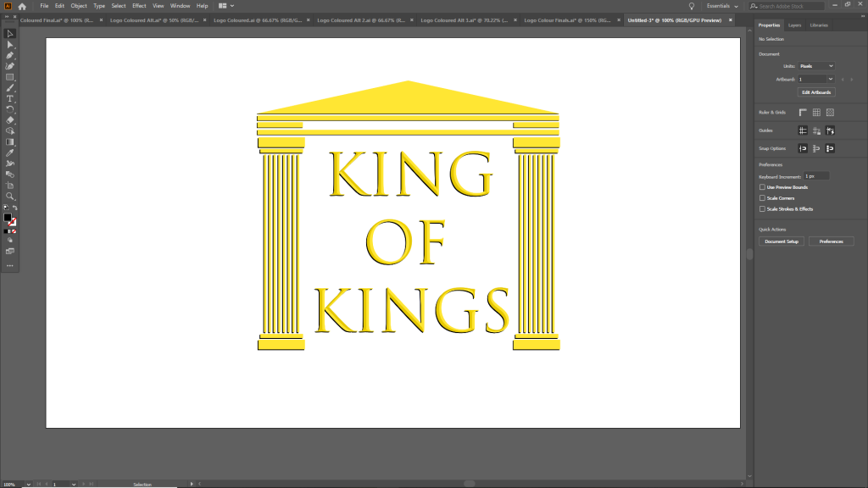Open the Essentials workspace dropdown
Image resolution: width=868 pixels, height=488 pixels.
[x=723, y=6]
